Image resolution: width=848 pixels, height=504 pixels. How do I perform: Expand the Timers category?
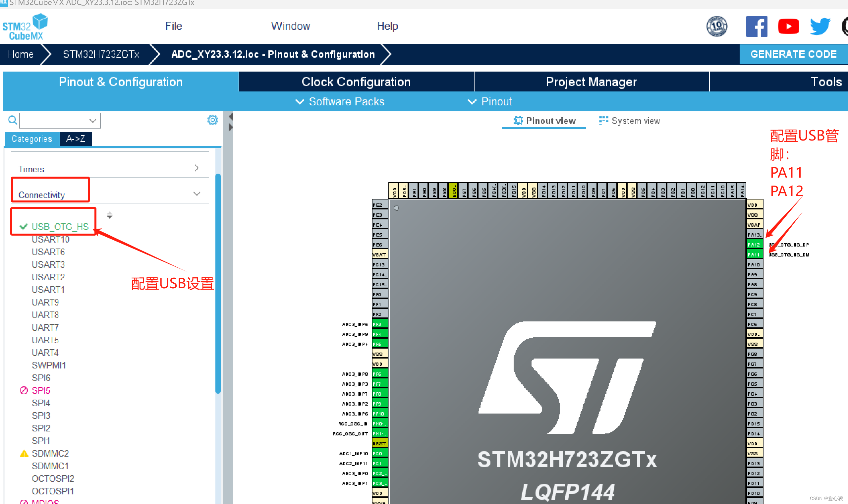(x=197, y=168)
